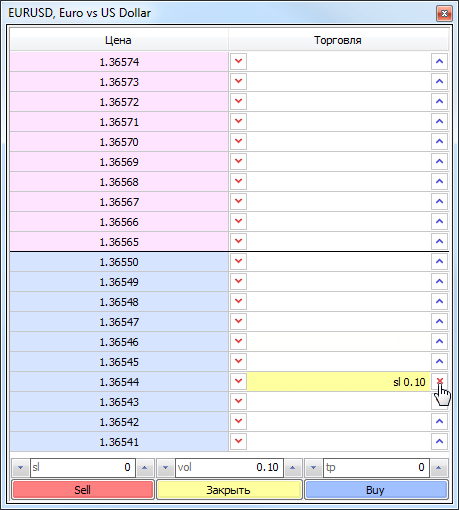Delete the sl 0.10 order at 1.36544
The image size is (459, 510).
click(439, 381)
